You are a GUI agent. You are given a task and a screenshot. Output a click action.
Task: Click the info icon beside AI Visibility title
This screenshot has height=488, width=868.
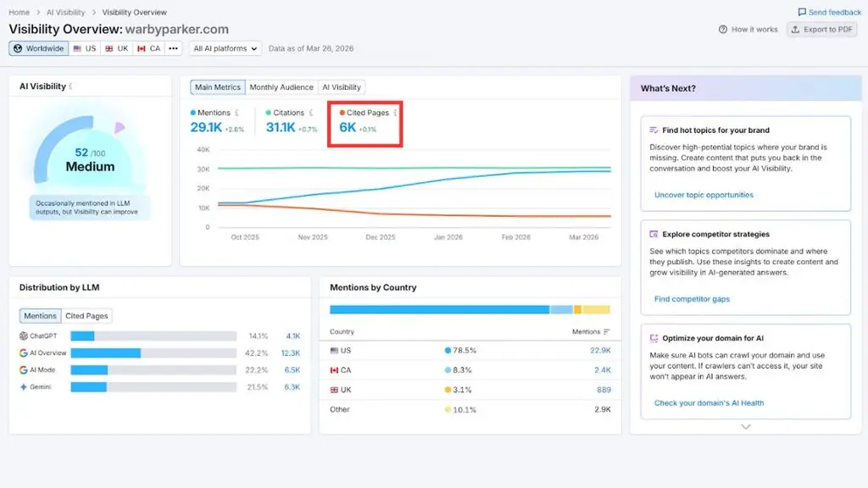point(71,86)
